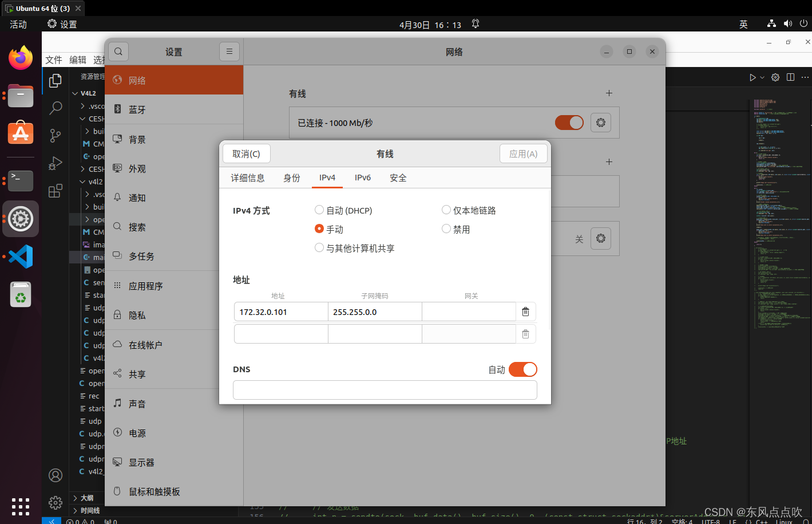Open wired connection gear settings
The width and height of the screenshot is (812, 524).
click(x=601, y=123)
